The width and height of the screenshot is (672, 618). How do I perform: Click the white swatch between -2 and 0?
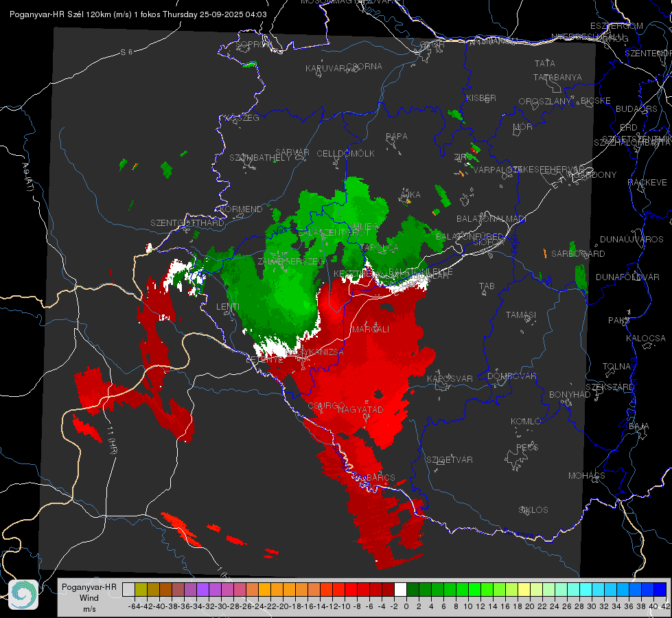pyautogui.click(x=400, y=589)
